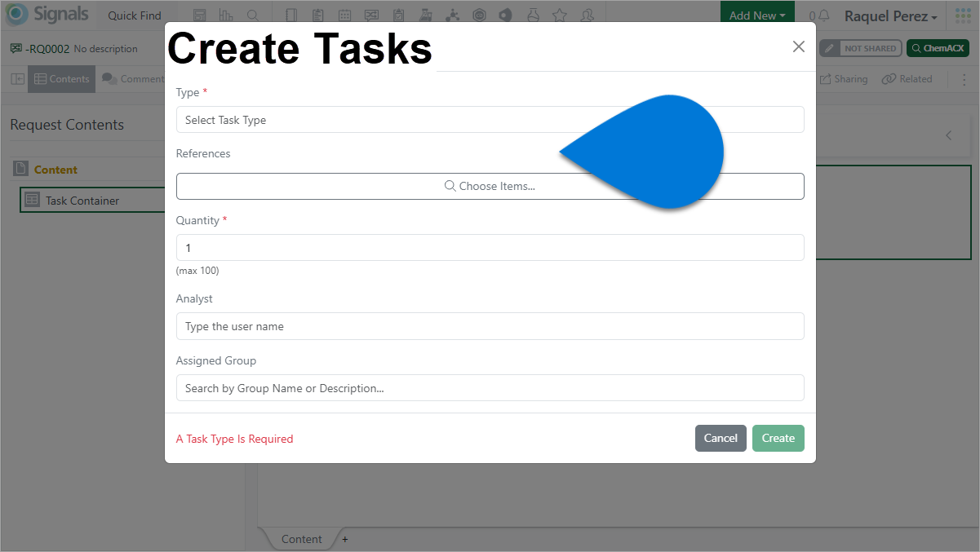Image resolution: width=980 pixels, height=552 pixels.
Task: Click the user profile icon in top toolbar
Action: 587,15
